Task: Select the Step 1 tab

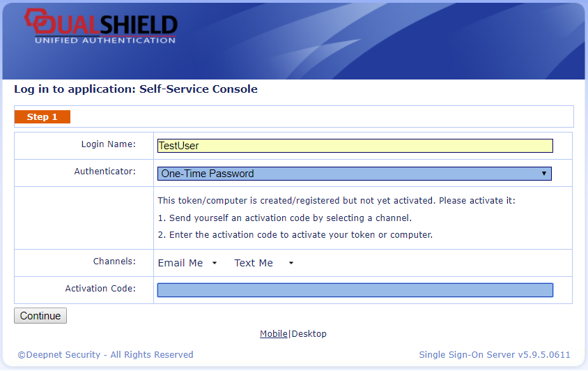Action: click(x=42, y=116)
